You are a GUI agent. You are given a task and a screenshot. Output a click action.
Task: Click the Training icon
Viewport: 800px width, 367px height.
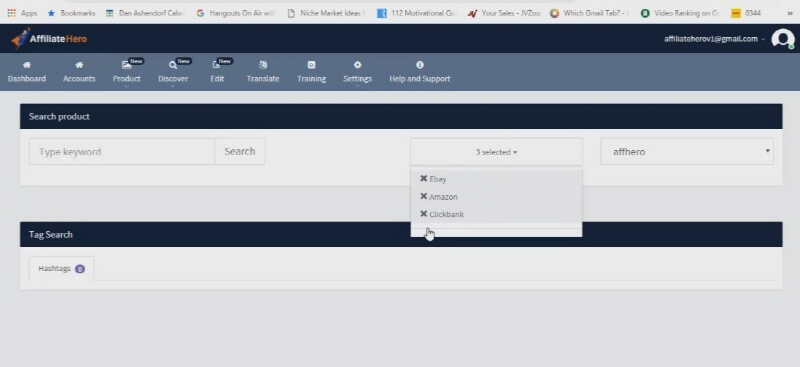point(311,65)
